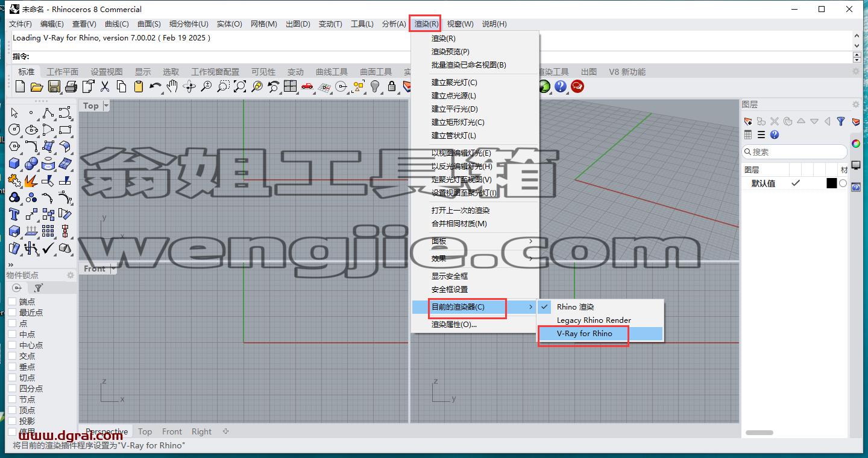
Task: Select the Polygon tool in left sidebar
Action: tap(14, 146)
